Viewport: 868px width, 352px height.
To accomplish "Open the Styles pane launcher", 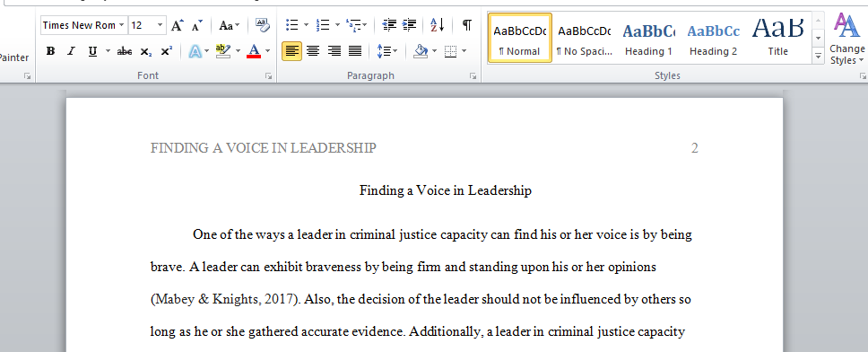I will [862, 76].
